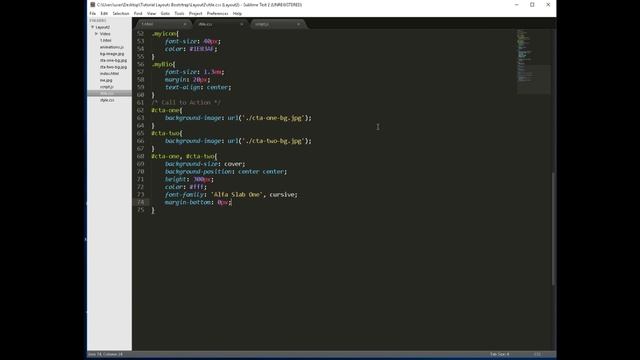Image resolution: width=640 pixels, height=360 pixels.
Task: Open the Tools menu
Action: [x=179, y=13]
